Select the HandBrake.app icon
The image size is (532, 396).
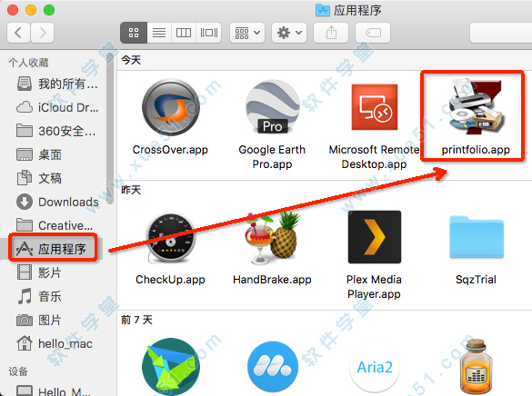273,238
